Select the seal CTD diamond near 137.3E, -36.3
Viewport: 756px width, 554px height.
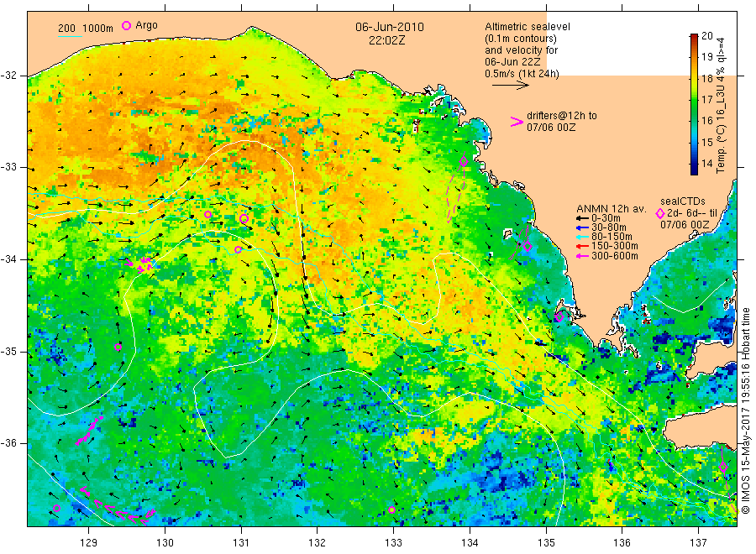[x=723, y=467]
